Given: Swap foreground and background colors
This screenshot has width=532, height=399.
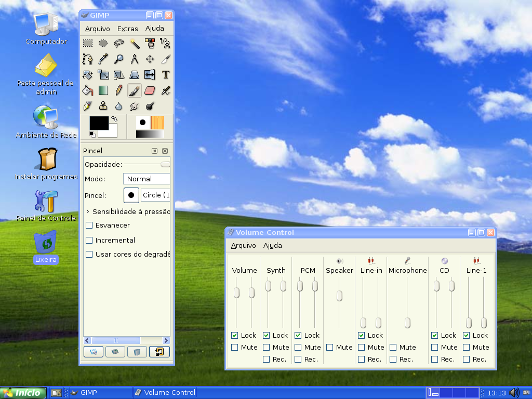Looking at the screenshot, I should pyautogui.click(x=114, y=119).
